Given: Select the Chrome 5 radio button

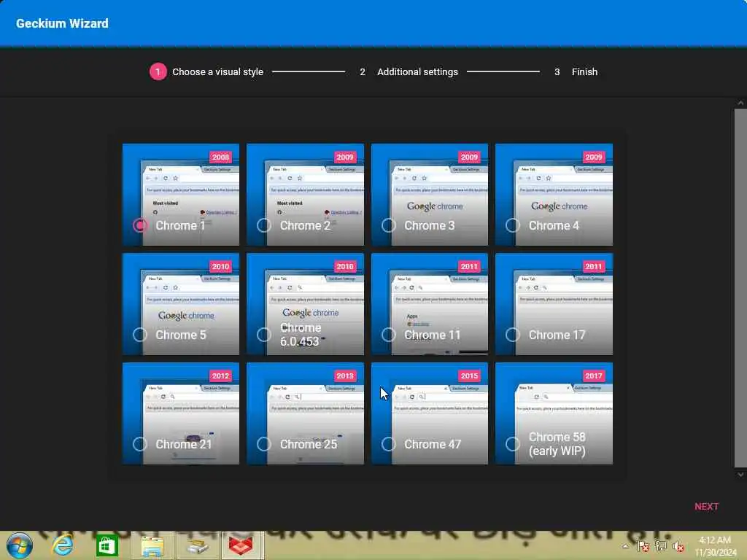Looking at the screenshot, I should [x=140, y=335].
